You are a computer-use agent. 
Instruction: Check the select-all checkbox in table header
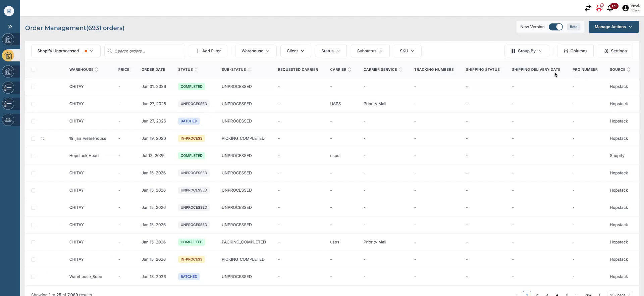pyautogui.click(x=33, y=70)
